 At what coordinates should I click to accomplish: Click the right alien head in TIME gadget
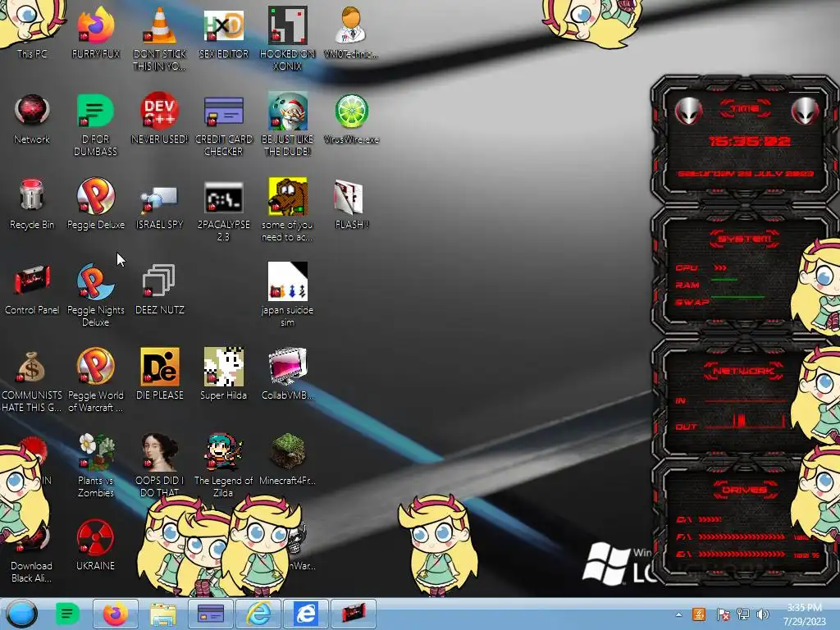[806, 111]
